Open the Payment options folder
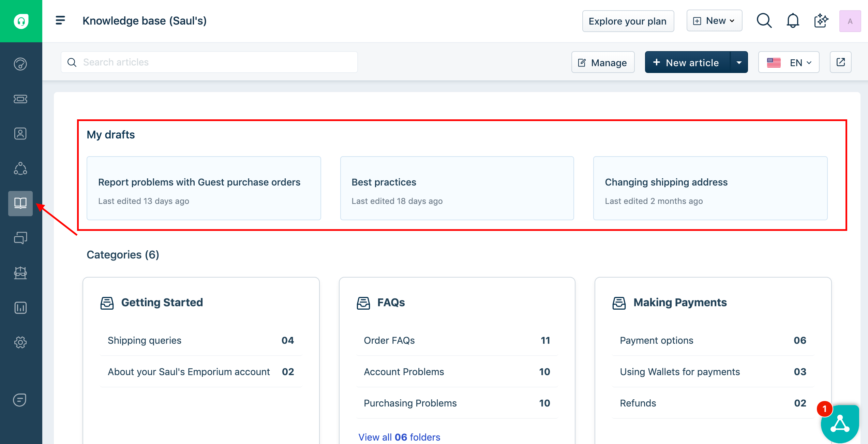868x444 pixels. (x=656, y=340)
